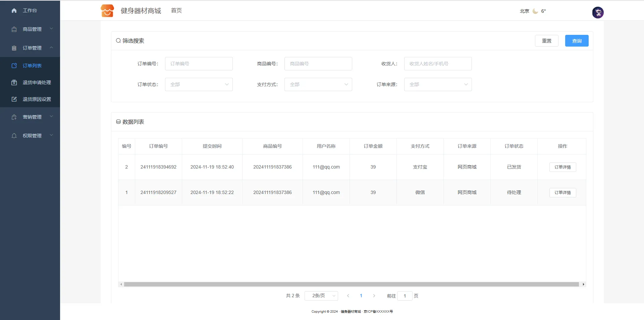Click the 营销管理 sidebar icon
This screenshot has width=644, height=320.
click(x=14, y=117)
